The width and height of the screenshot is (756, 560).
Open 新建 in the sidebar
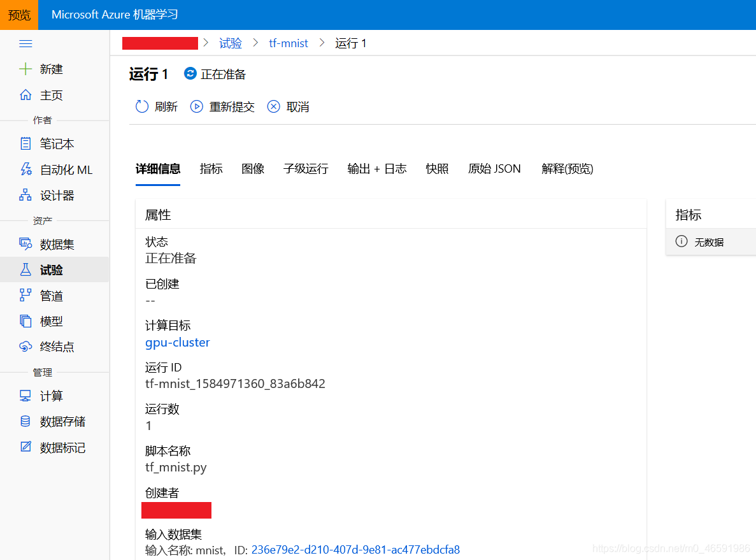click(x=51, y=69)
